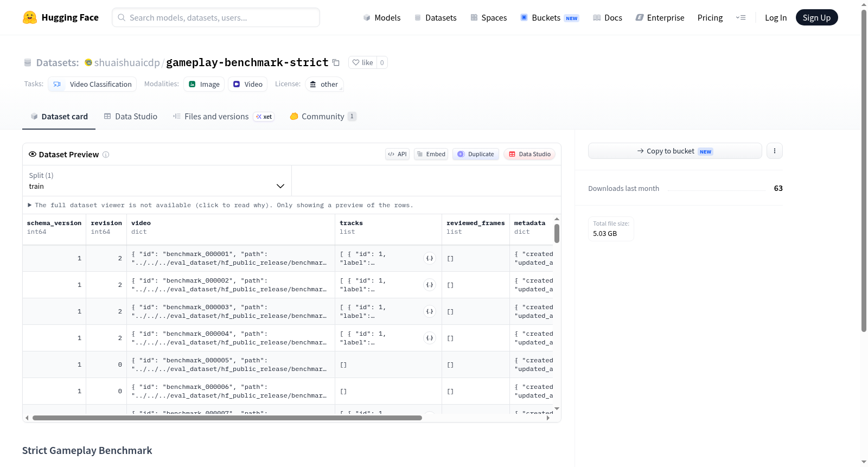Expand the full dataset viewer notice
Viewport: 868px width, 467px height.
220,205
